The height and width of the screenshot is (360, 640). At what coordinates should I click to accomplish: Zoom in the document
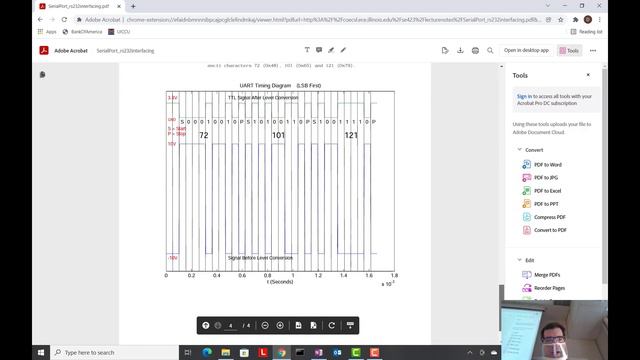pyautogui.click(x=280, y=325)
